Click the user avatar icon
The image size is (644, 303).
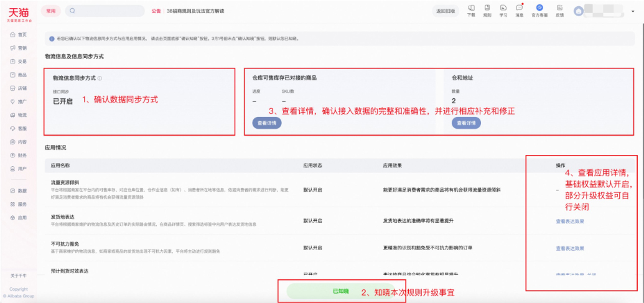pyautogui.click(x=579, y=11)
